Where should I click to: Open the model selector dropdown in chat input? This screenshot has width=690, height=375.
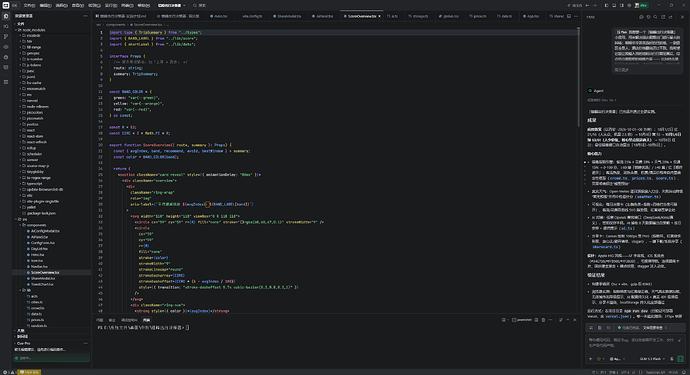[x=652, y=359]
